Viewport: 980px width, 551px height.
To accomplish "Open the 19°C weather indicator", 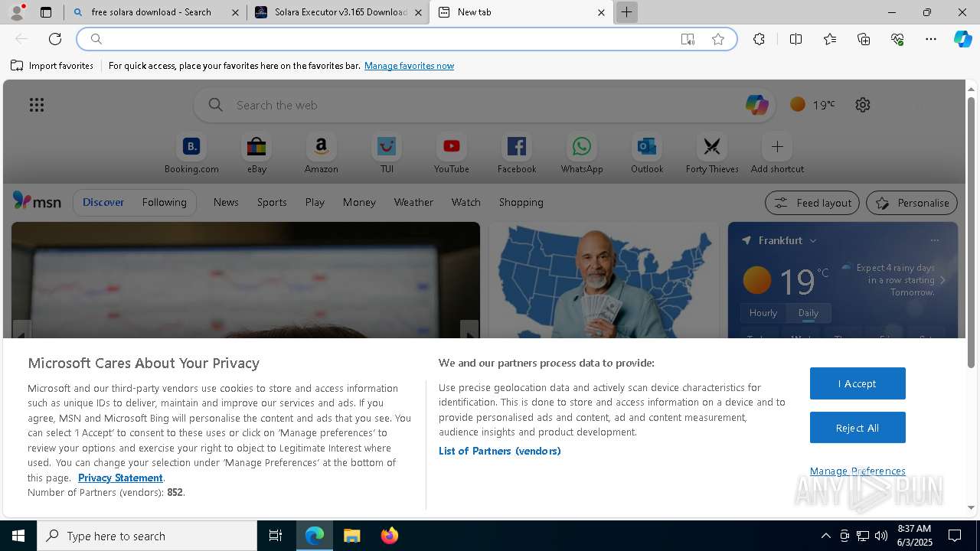I will pyautogui.click(x=812, y=105).
